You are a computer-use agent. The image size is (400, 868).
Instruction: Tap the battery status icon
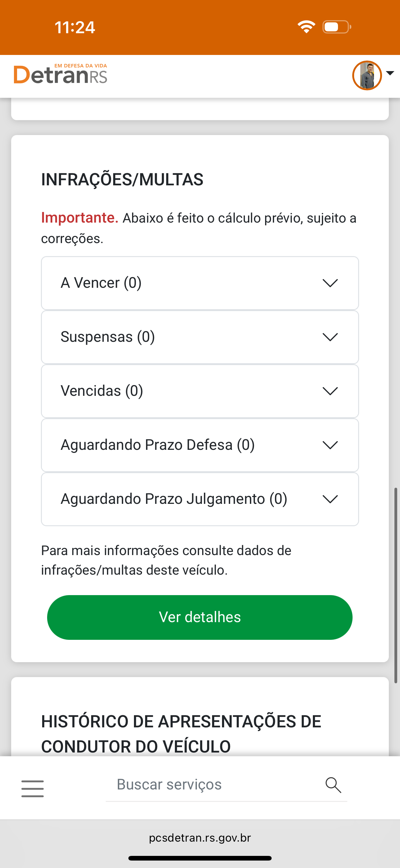pos(336,27)
